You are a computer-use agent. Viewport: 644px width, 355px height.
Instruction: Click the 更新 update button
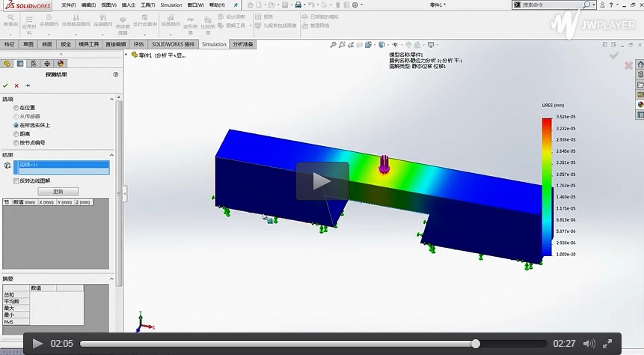point(58,192)
